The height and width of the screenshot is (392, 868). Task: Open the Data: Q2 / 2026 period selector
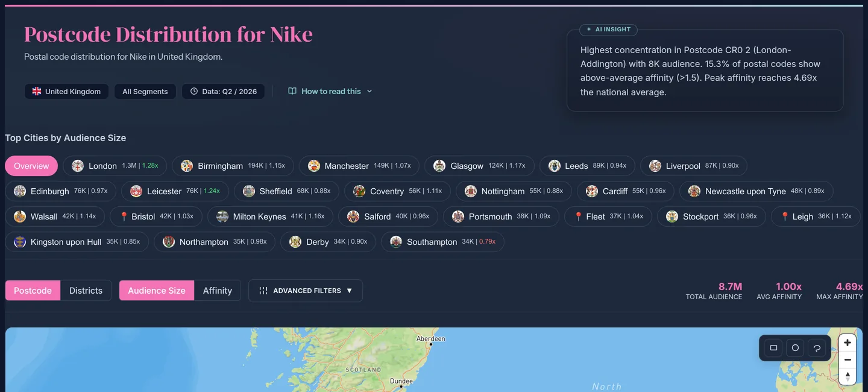pyautogui.click(x=223, y=92)
